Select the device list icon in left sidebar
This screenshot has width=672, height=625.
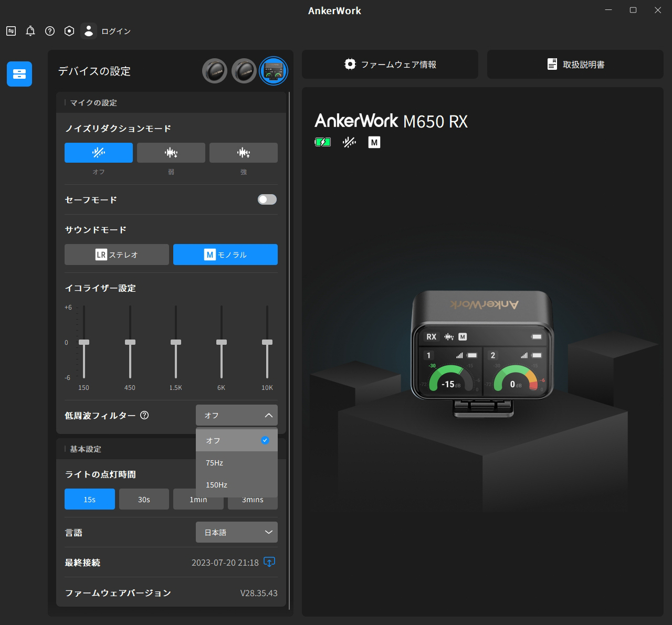pyautogui.click(x=19, y=74)
